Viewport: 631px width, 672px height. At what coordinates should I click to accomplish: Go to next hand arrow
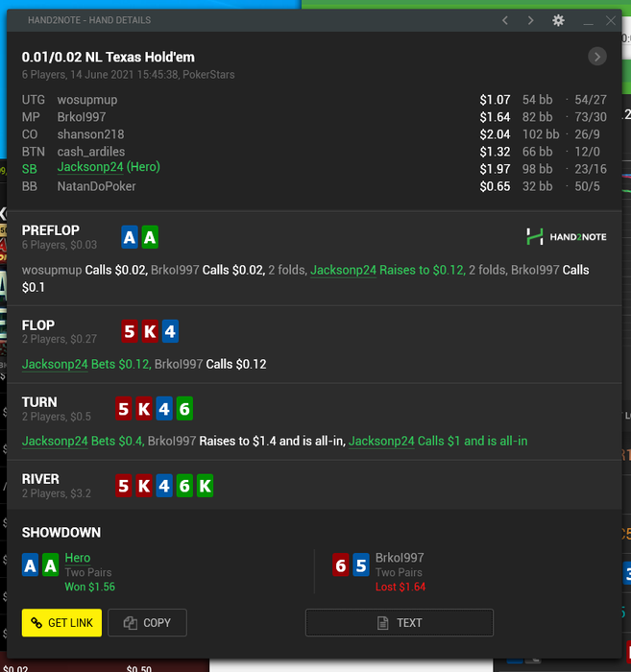click(531, 20)
